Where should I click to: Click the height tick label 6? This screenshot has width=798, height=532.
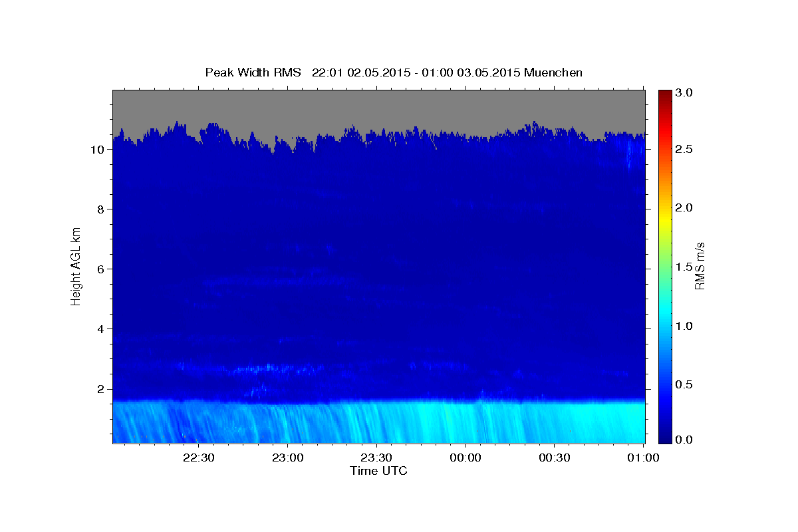pyautogui.click(x=101, y=269)
